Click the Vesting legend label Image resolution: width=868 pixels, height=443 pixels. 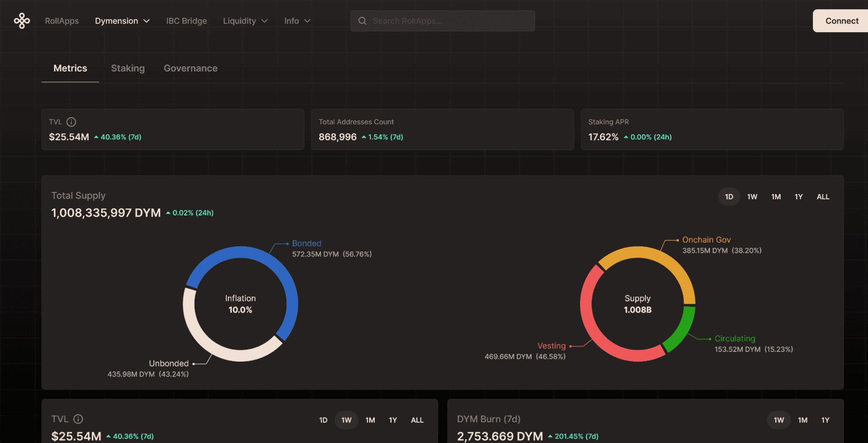[x=551, y=346]
